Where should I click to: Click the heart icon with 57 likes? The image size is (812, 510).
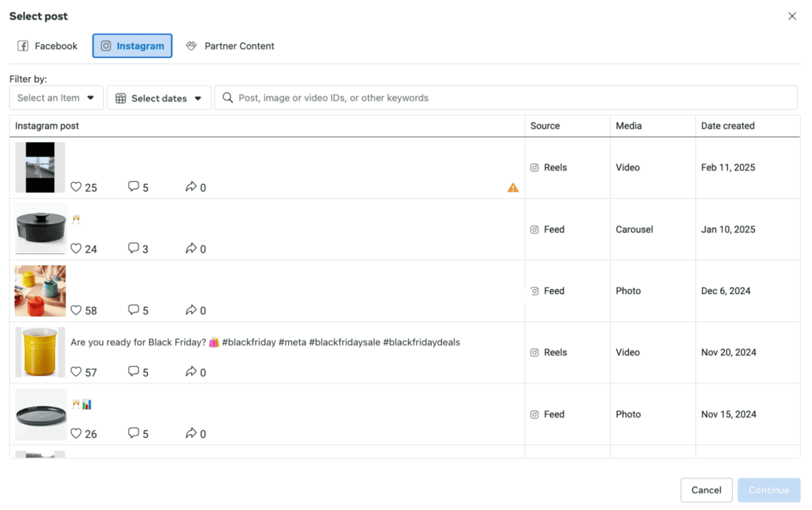click(76, 372)
